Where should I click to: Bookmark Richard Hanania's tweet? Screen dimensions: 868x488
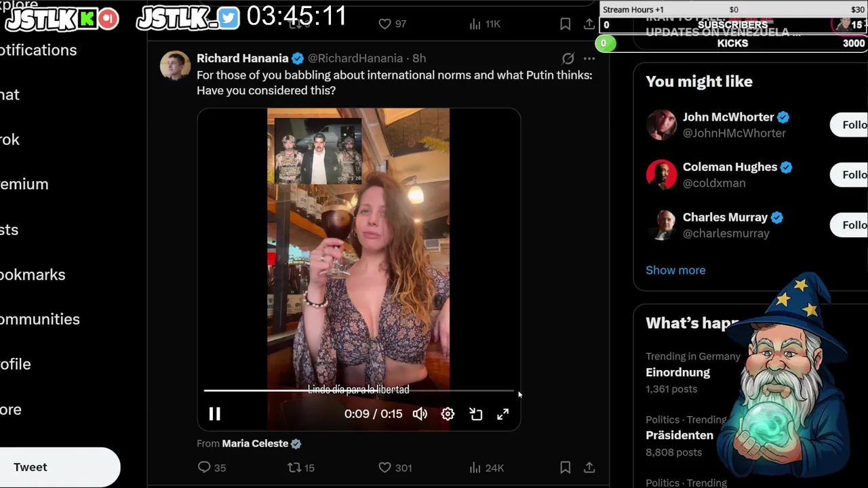[x=565, y=467]
